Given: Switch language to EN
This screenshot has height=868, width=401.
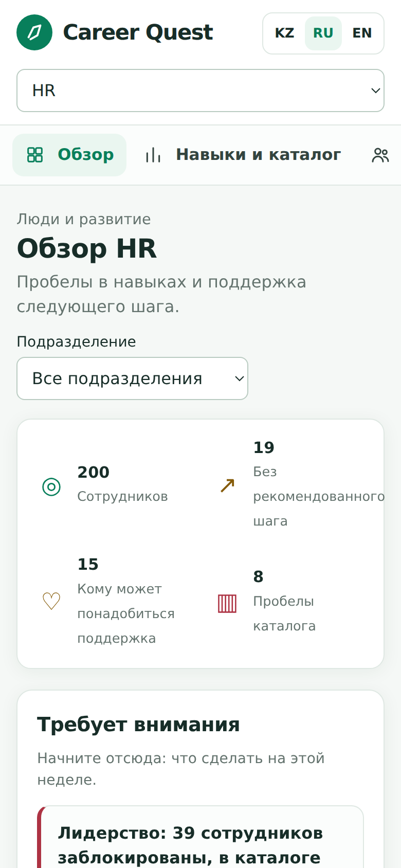Looking at the screenshot, I should [362, 33].
